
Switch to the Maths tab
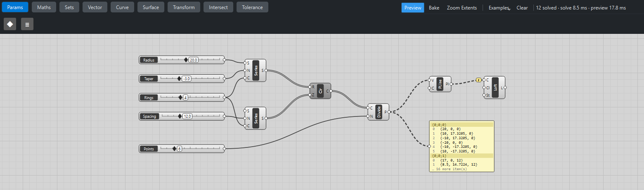pos(44,7)
